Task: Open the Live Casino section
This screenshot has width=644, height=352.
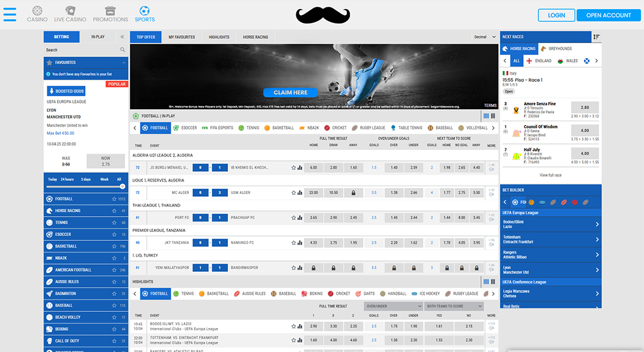Action: pos(70,15)
